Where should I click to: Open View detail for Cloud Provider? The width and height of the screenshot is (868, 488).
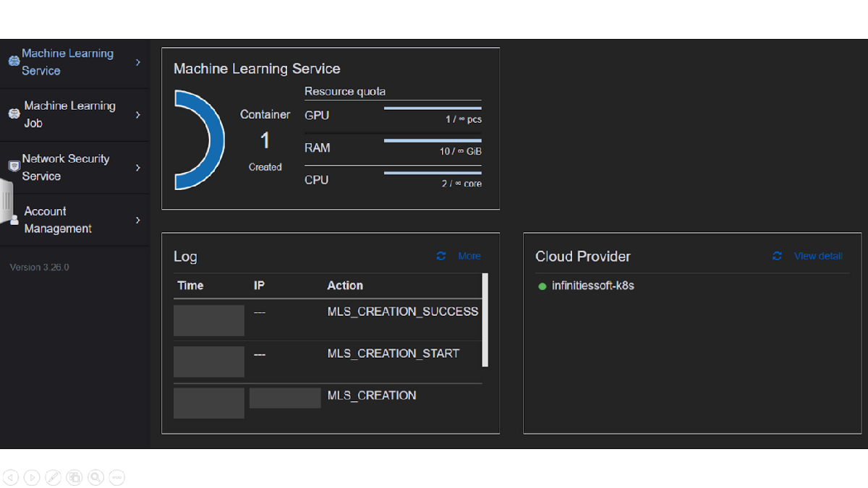817,256
